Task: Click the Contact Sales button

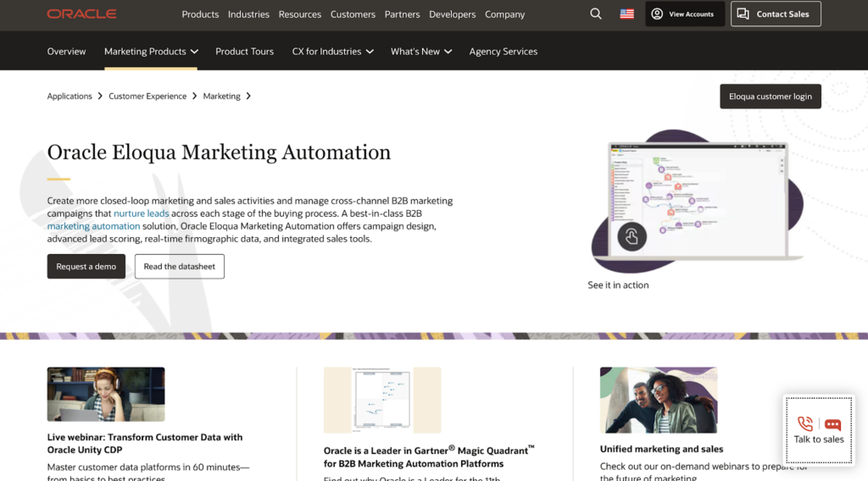Action: tap(776, 14)
